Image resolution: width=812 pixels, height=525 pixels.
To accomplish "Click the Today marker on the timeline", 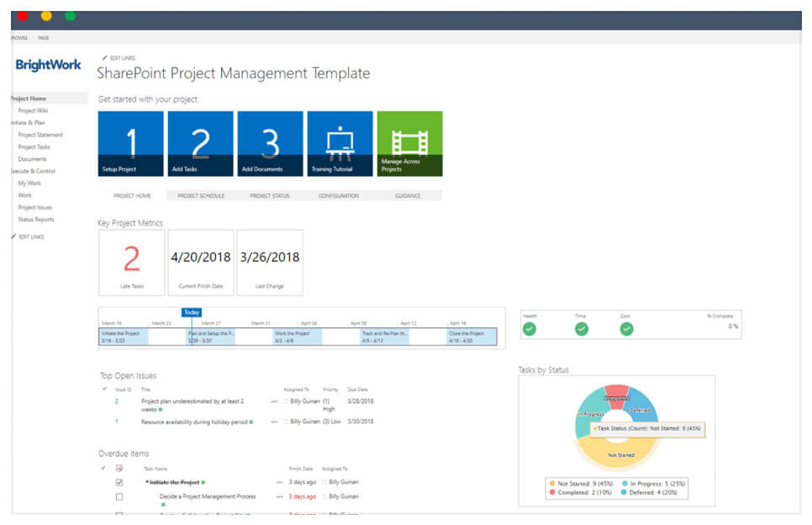I will [x=192, y=312].
